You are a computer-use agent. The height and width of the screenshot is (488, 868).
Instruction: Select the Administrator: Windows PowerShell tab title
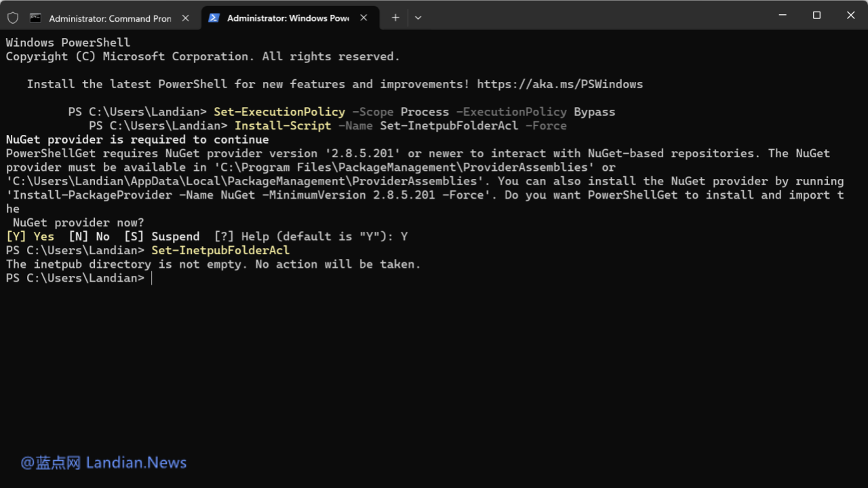click(288, 18)
